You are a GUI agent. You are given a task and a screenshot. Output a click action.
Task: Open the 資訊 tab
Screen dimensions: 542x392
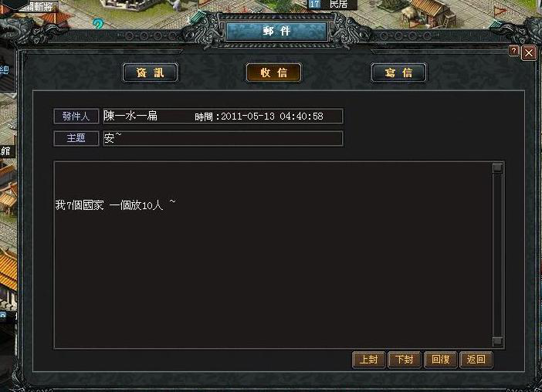tap(151, 73)
